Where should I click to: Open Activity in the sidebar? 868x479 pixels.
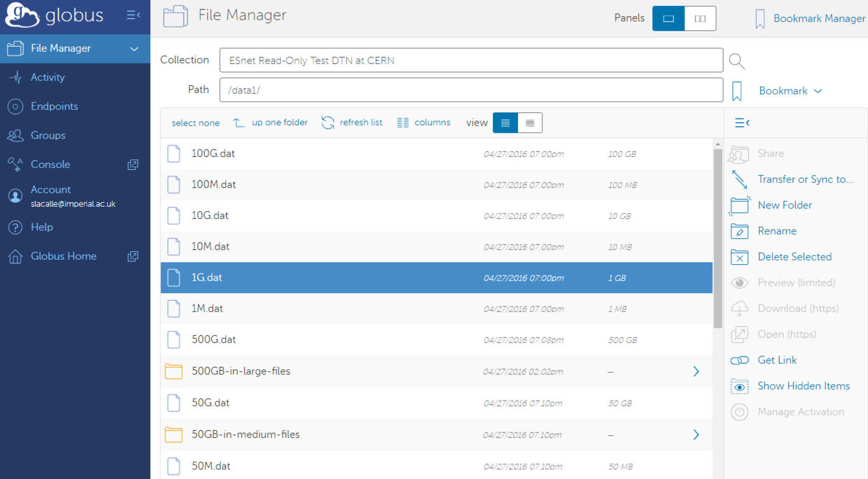coord(48,77)
